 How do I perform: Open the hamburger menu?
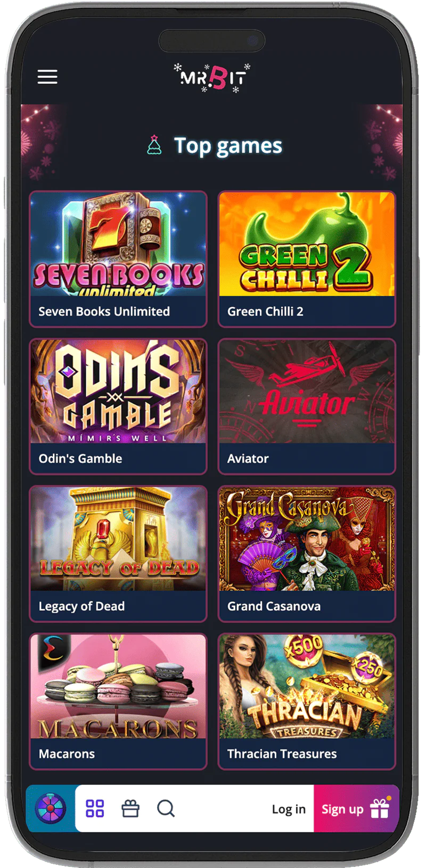tap(47, 77)
